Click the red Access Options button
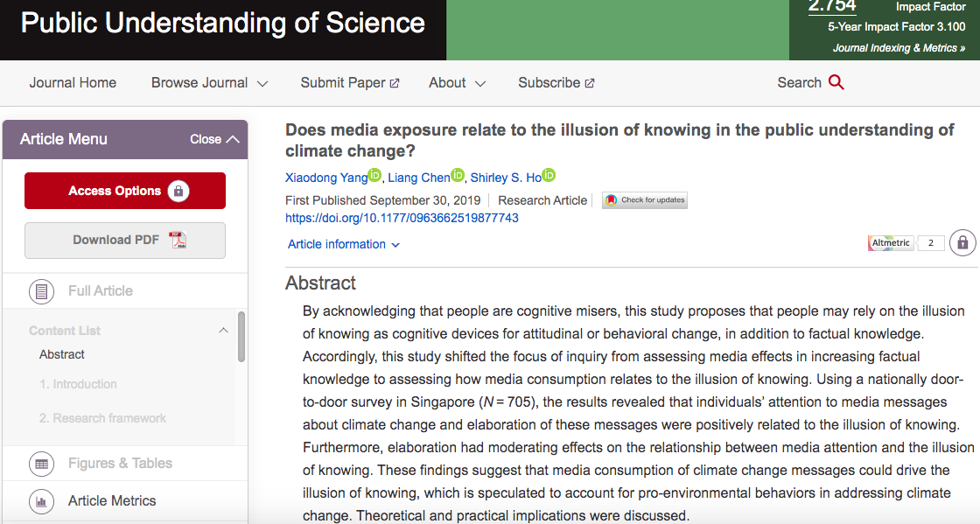This screenshot has height=524, width=980. [x=125, y=191]
